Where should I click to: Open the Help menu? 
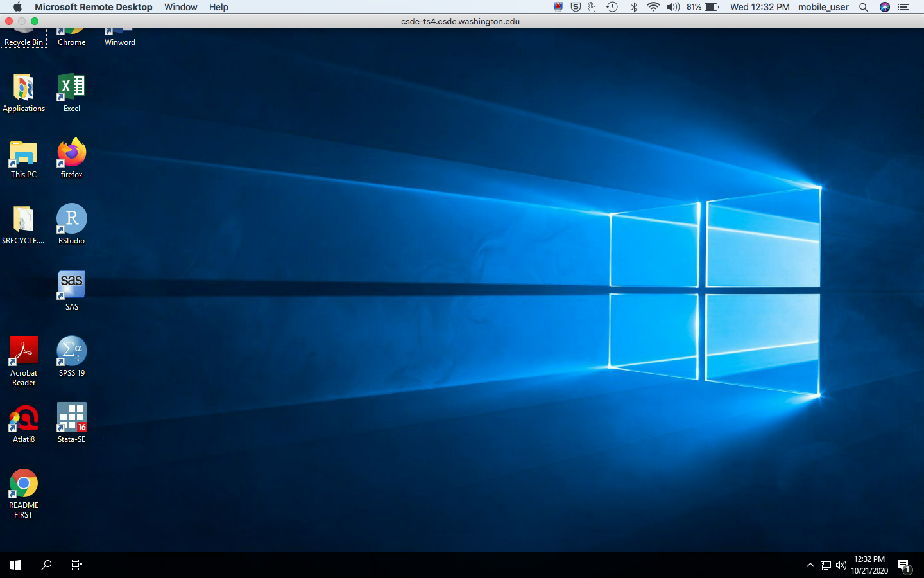(x=218, y=7)
